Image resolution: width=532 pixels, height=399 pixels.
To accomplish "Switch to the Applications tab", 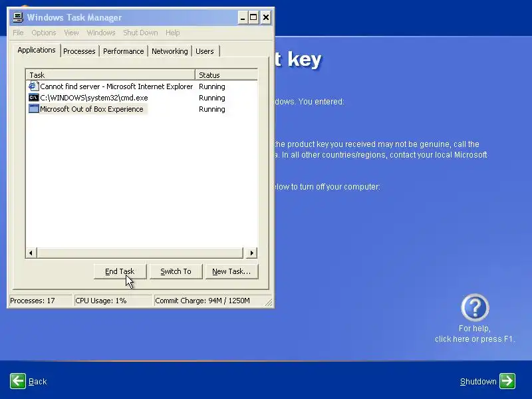I will coord(37,51).
